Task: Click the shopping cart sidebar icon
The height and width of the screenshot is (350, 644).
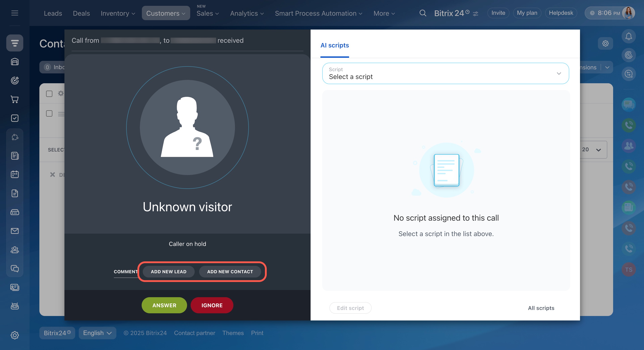Action: pyautogui.click(x=15, y=99)
